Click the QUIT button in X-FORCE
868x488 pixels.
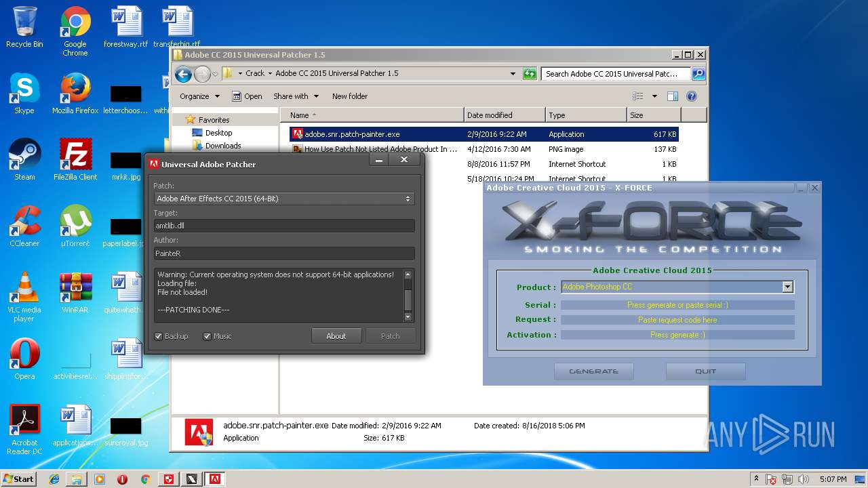[705, 371]
